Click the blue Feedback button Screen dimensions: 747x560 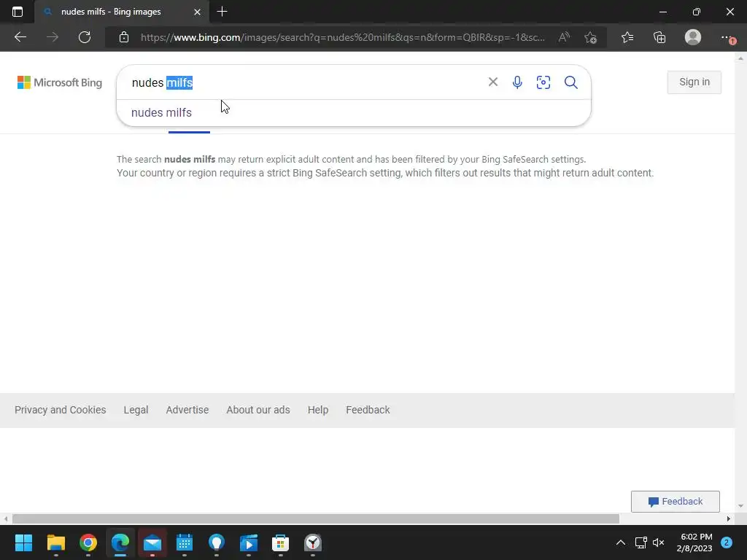point(675,502)
